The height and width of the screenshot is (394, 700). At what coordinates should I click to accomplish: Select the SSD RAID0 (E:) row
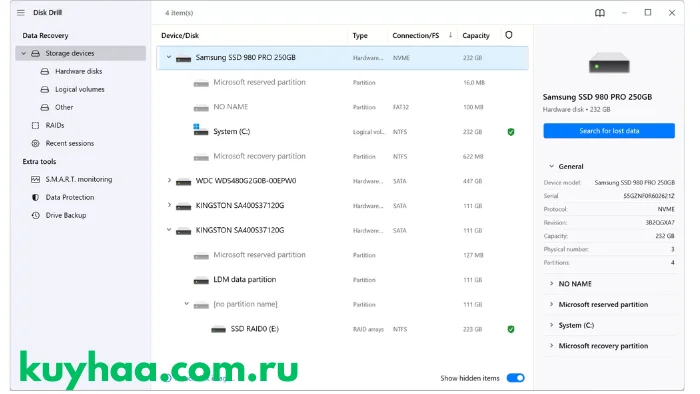342,329
